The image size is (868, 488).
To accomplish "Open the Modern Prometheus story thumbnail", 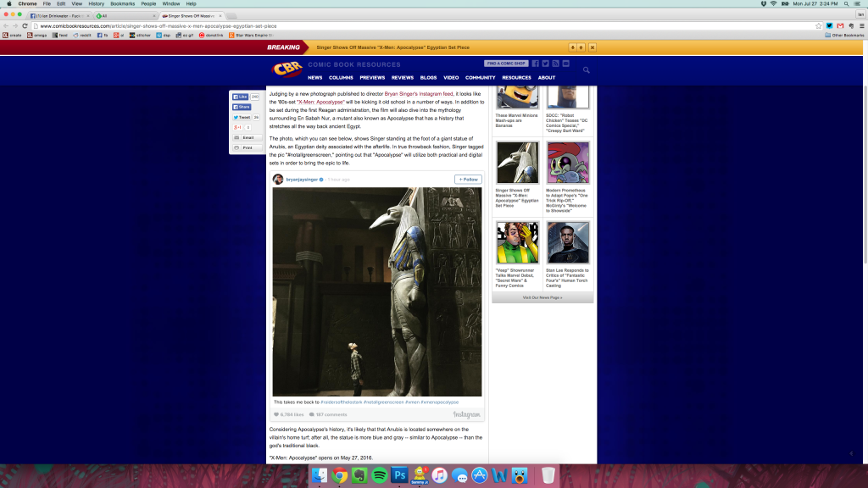I will coord(568,162).
